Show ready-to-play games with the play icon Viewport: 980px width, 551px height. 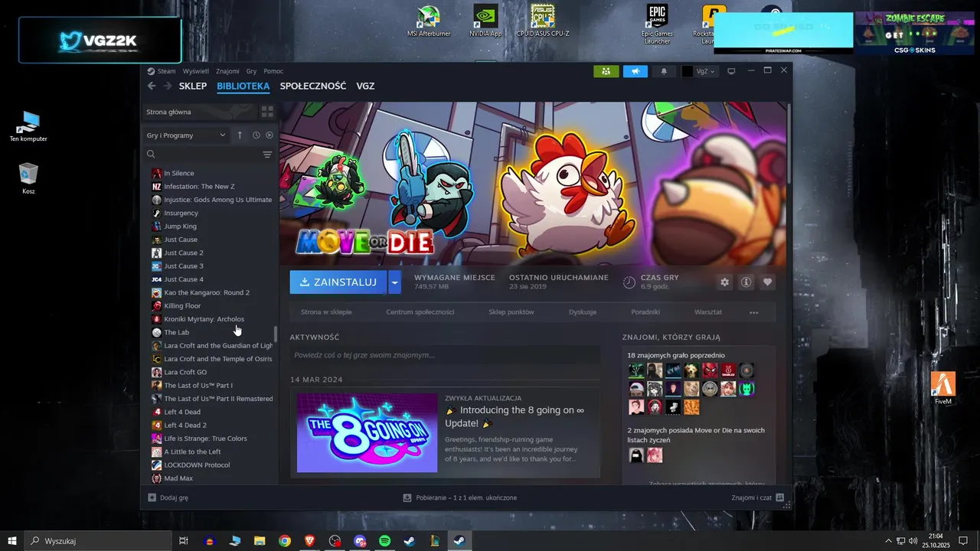coord(269,135)
